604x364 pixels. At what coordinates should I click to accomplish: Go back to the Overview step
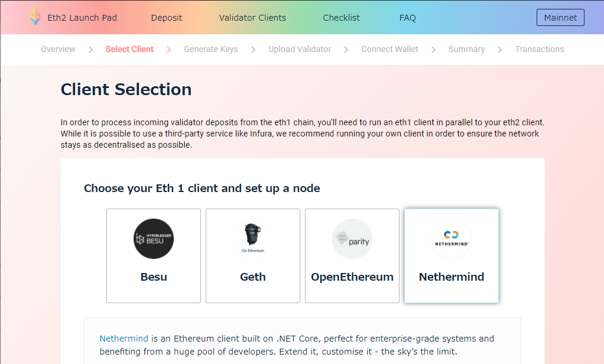(x=58, y=49)
